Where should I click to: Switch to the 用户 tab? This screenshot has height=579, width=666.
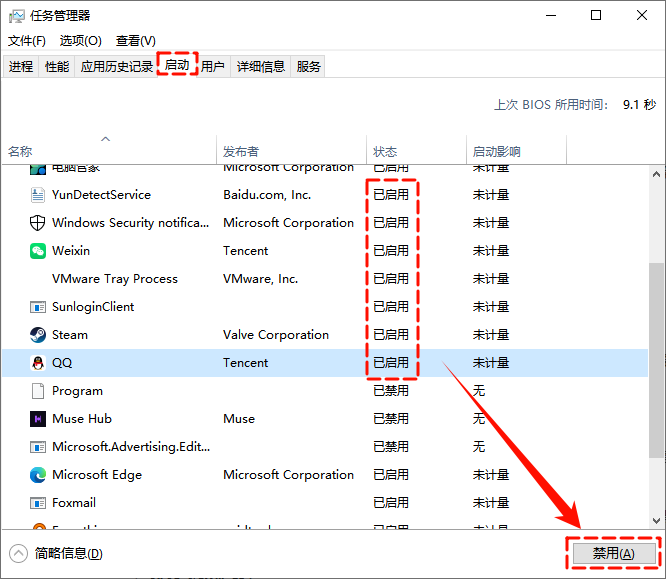(212, 66)
